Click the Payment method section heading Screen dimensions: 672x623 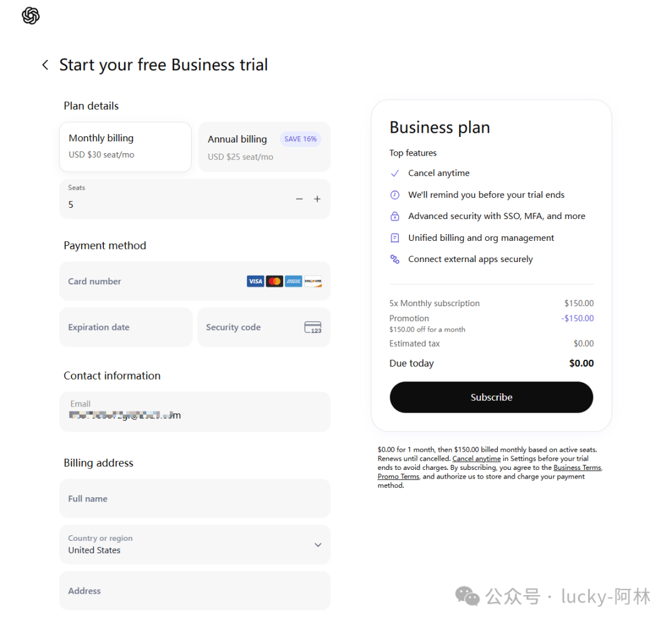(105, 245)
